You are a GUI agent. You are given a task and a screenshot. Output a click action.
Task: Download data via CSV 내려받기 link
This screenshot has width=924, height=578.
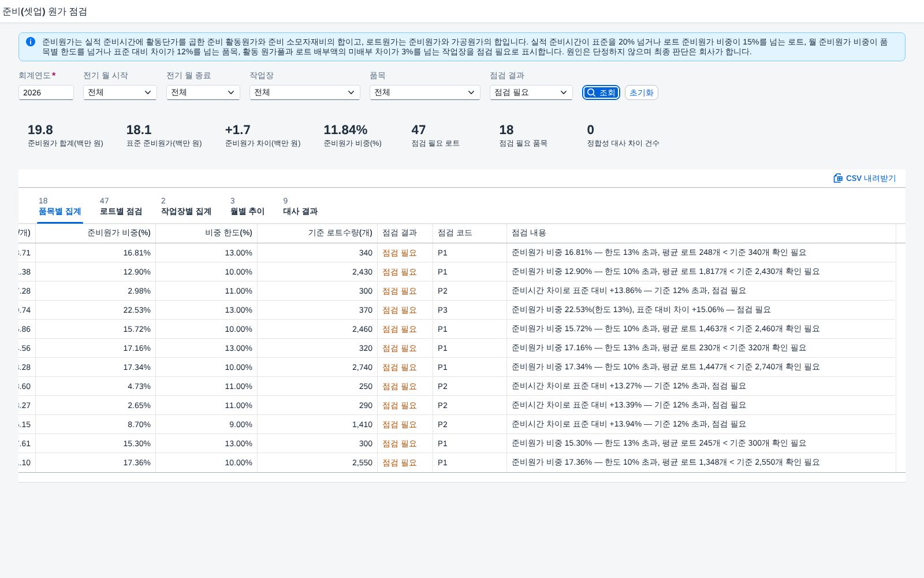coord(865,178)
